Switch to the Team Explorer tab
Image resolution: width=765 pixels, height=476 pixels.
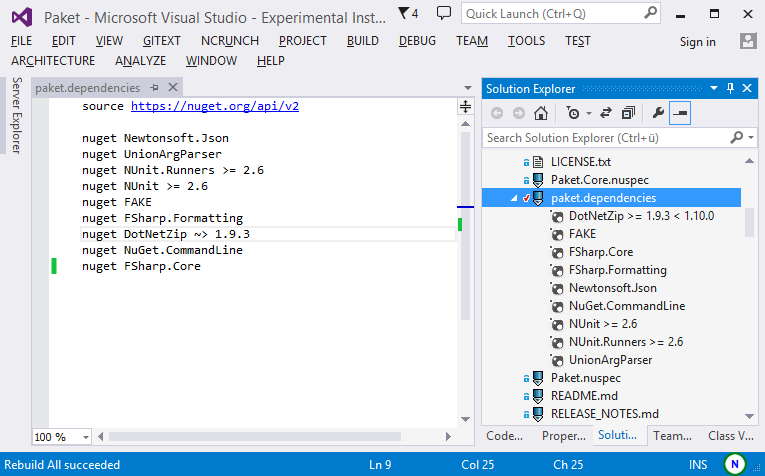tap(672, 436)
